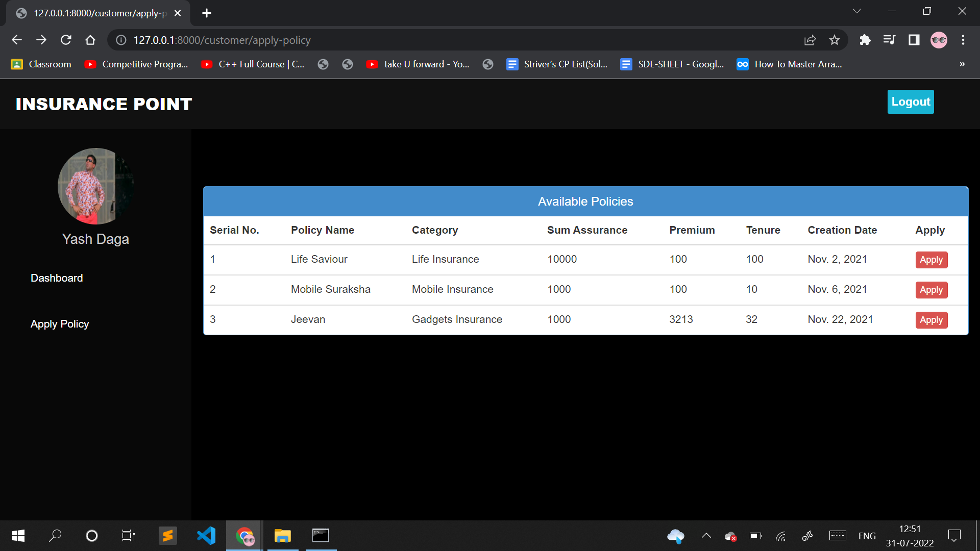Open the Windows notification center
The width and height of the screenshot is (980, 551).
click(x=954, y=536)
